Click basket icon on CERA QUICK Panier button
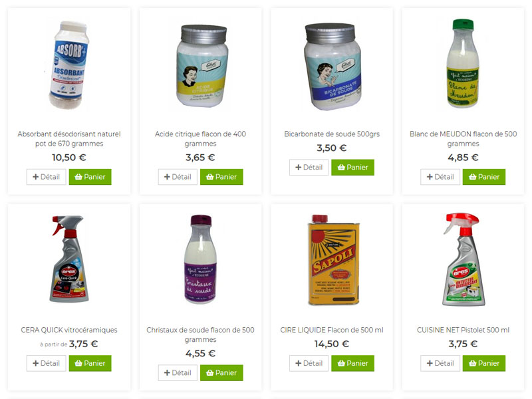Viewport: 532px width, 399px height. 78,363
